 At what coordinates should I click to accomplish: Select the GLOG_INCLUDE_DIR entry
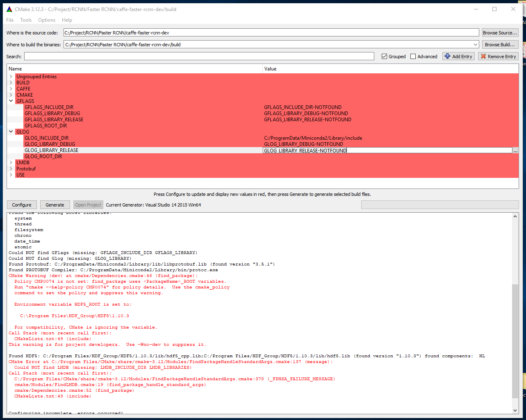tap(47, 138)
